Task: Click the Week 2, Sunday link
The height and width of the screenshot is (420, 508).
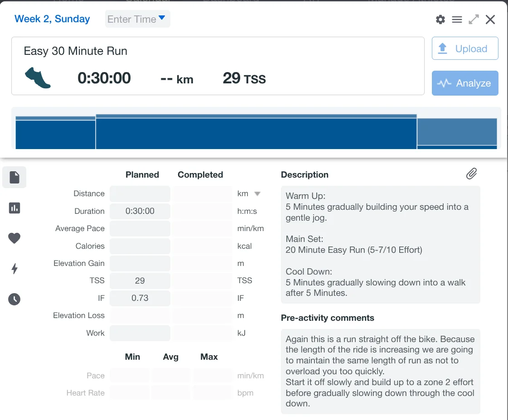Action: click(52, 19)
